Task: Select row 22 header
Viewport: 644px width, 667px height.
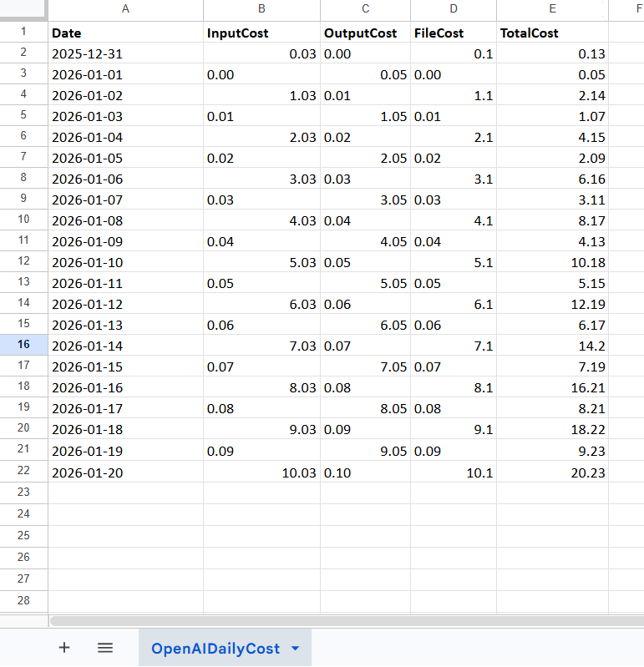Action: point(23,471)
